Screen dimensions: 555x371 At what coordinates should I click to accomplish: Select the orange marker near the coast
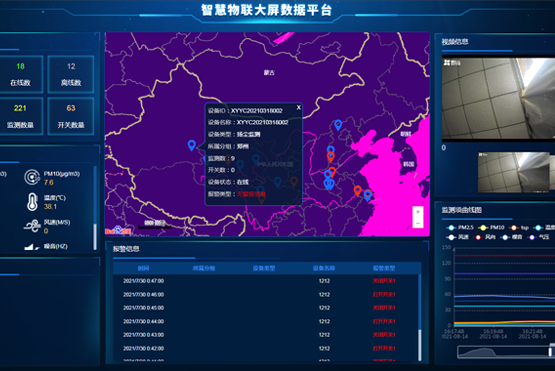(357, 190)
